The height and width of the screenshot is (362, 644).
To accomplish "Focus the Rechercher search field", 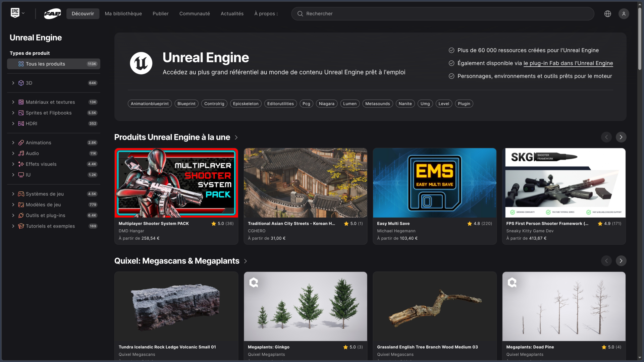I will tap(443, 14).
